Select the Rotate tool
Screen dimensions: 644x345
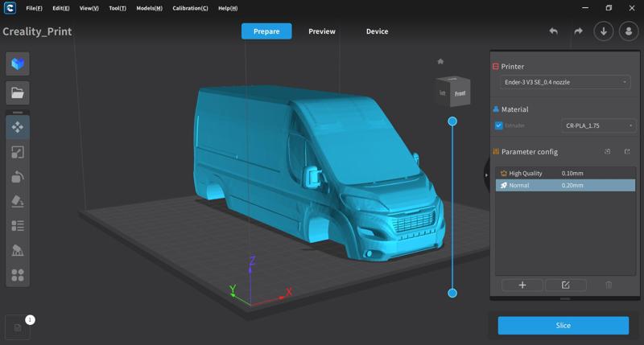point(18,177)
